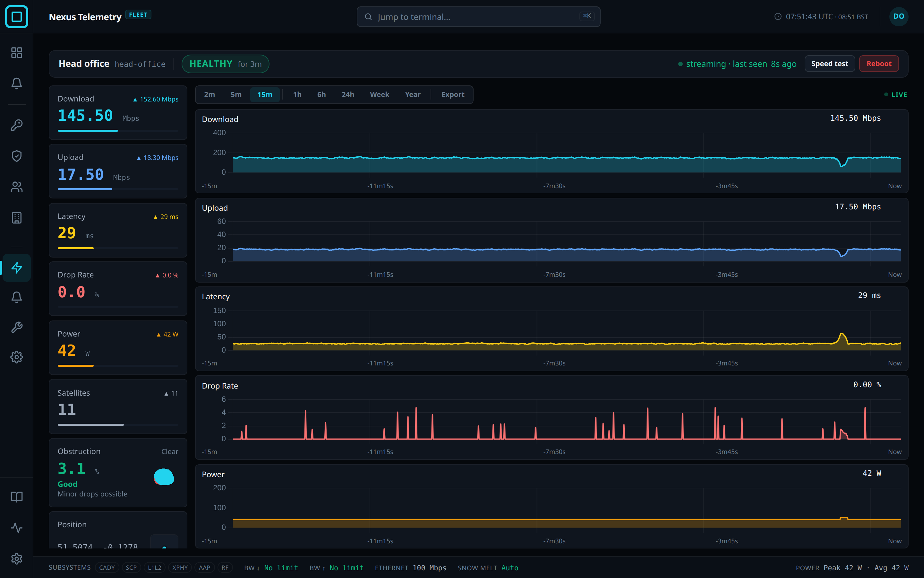The height and width of the screenshot is (578, 924).
Task: Click the BW upload No limit status
Action: 336,568
